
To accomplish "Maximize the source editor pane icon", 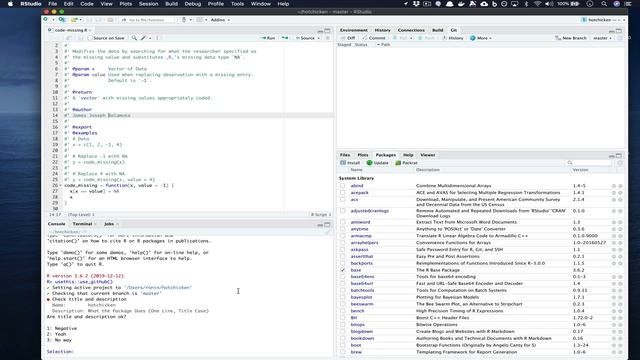I will click(327, 31).
